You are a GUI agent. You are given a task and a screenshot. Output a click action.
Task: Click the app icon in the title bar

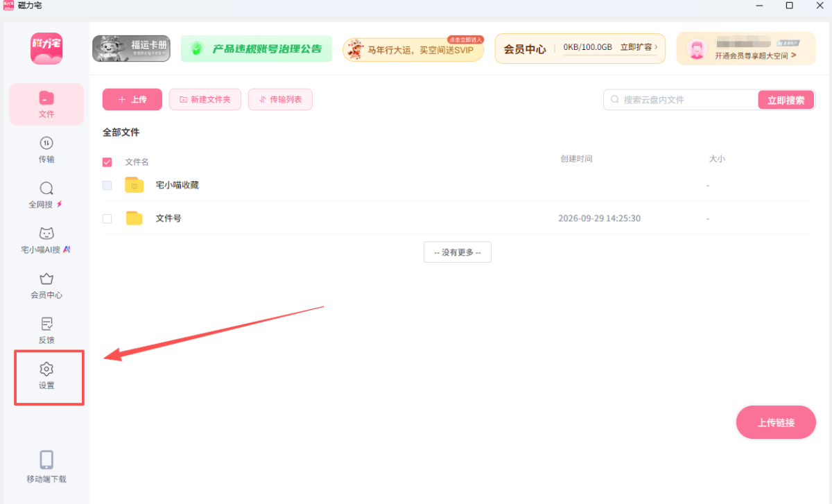8,6
